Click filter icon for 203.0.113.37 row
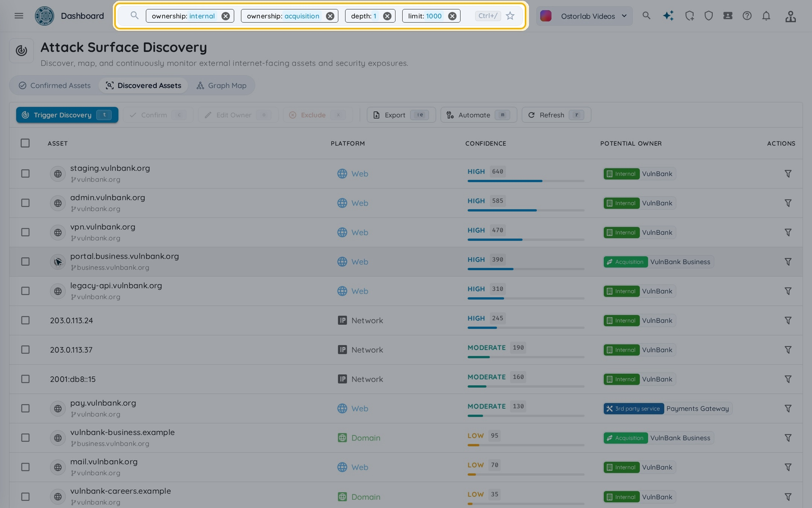This screenshot has width=812, height=508. pos(788,350)
